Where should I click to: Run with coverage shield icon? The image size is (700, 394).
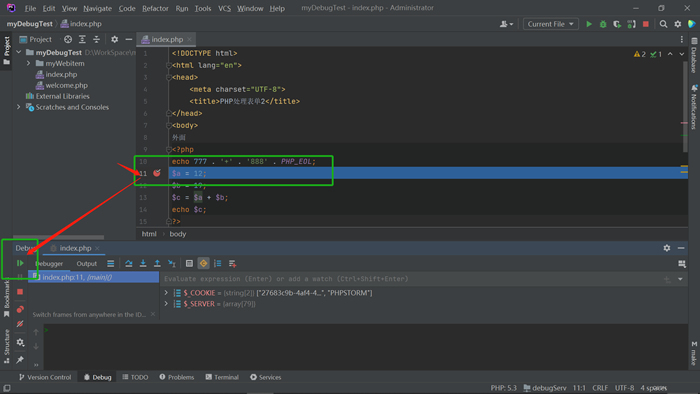[x=617, y=24]
